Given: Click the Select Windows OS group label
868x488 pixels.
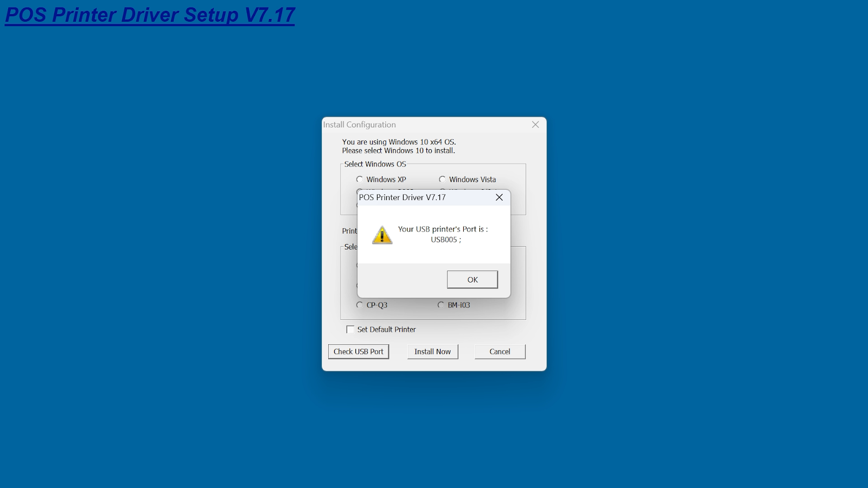Looking at the screenshot, I should pyautogui.click(x=375, y=164).
